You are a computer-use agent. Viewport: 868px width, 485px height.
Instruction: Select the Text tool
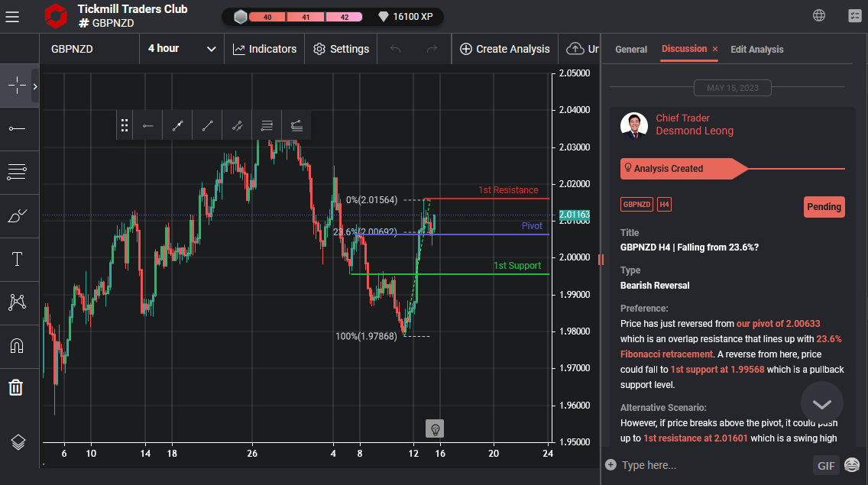pos(17,259)
